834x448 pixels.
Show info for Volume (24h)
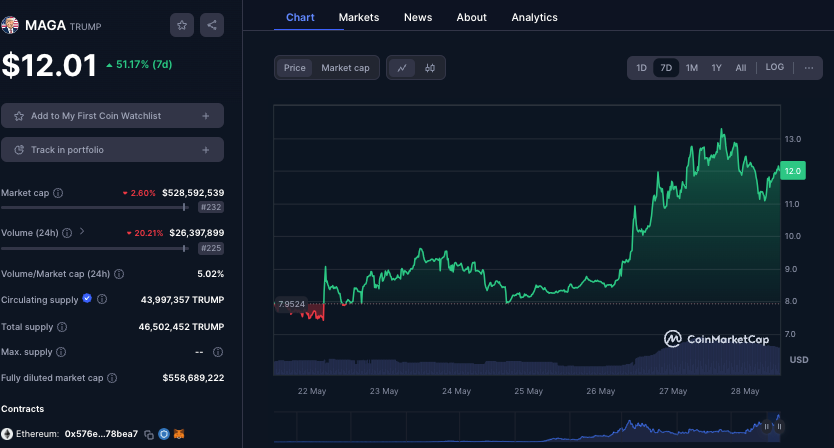67,233
